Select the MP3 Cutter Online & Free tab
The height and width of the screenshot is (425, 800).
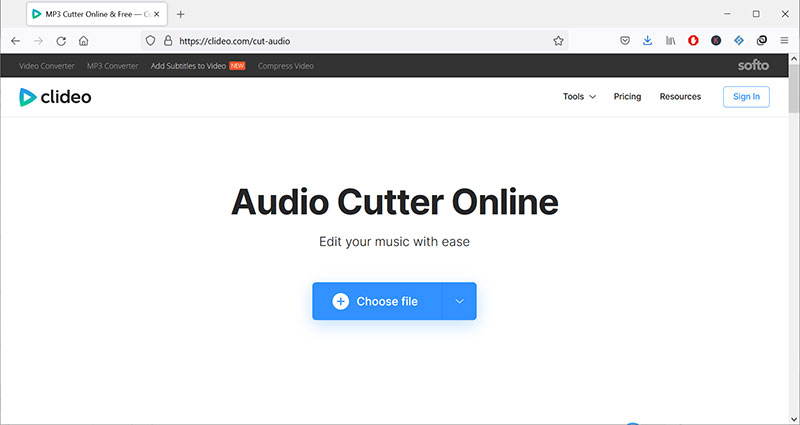pos(97,14)
